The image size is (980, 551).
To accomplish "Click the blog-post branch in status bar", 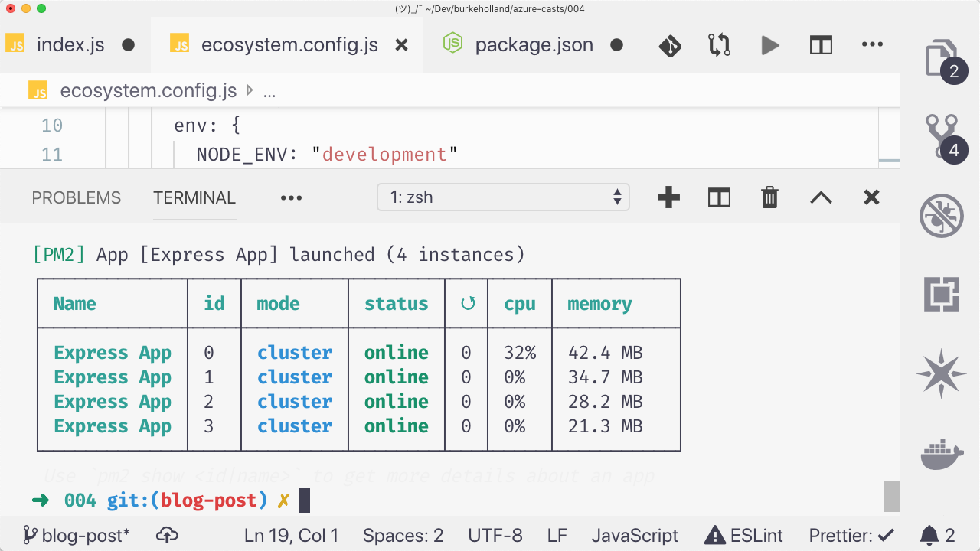I will click(x=77, y=535).
